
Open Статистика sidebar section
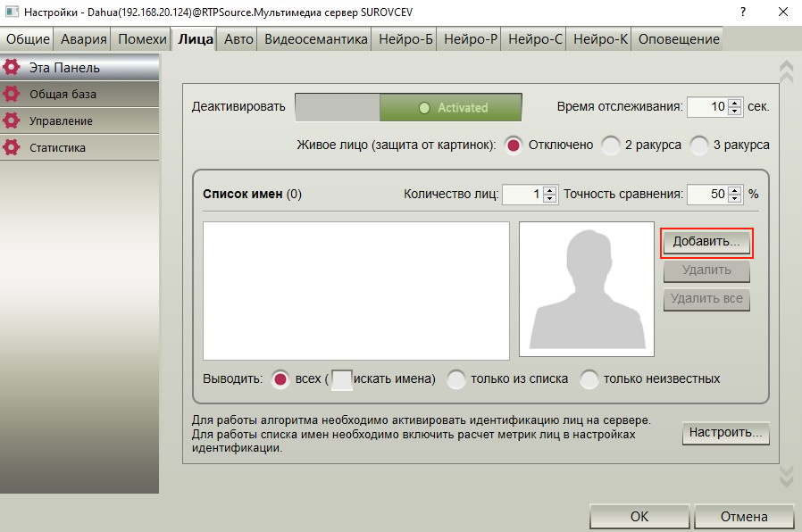tap(79, 147)
